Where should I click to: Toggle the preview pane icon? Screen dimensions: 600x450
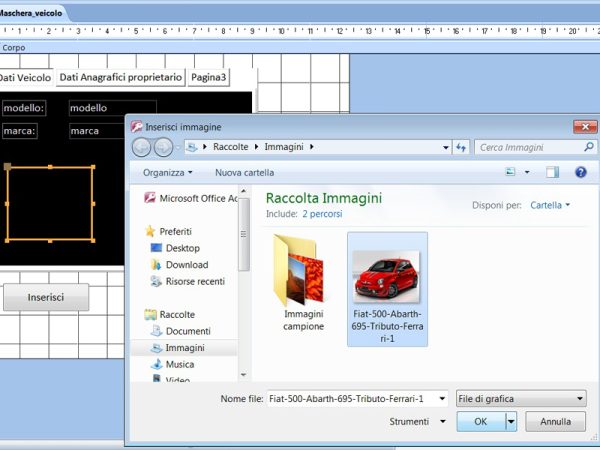[552, 172]
